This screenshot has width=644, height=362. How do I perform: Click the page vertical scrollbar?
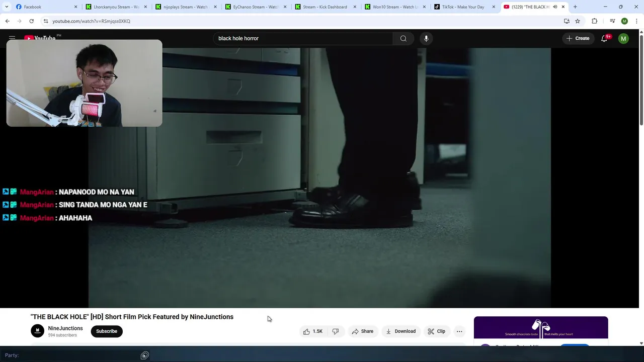coord(641,80)
